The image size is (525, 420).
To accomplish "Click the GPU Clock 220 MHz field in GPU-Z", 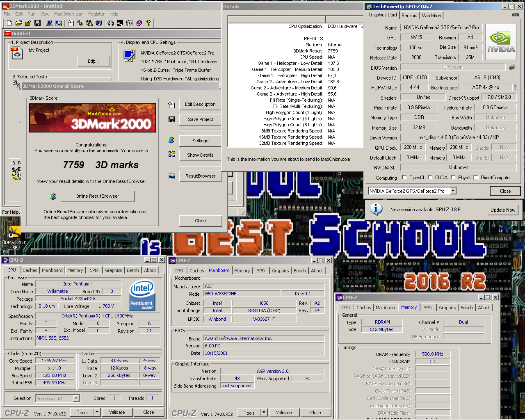I will 413,147.
